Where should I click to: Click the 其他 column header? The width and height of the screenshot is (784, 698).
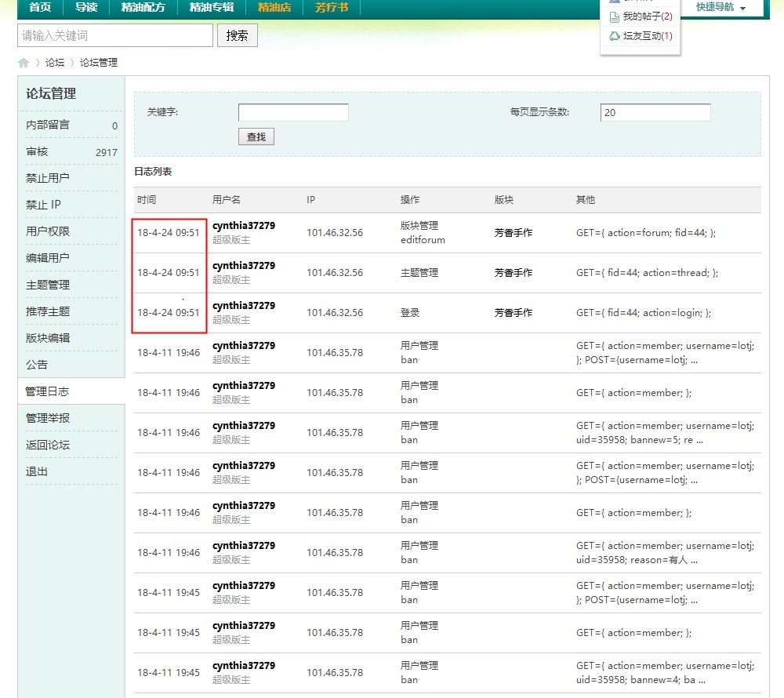coord(586,199)
